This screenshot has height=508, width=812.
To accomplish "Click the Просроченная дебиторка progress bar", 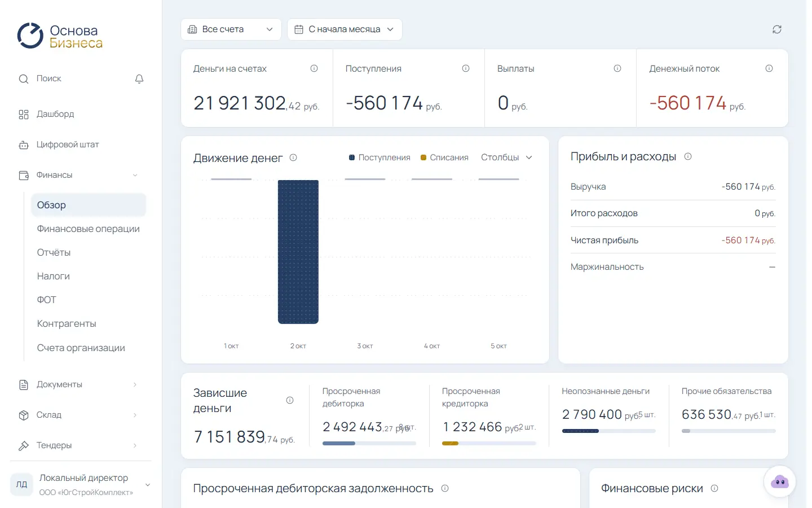I will pos(369,443).
